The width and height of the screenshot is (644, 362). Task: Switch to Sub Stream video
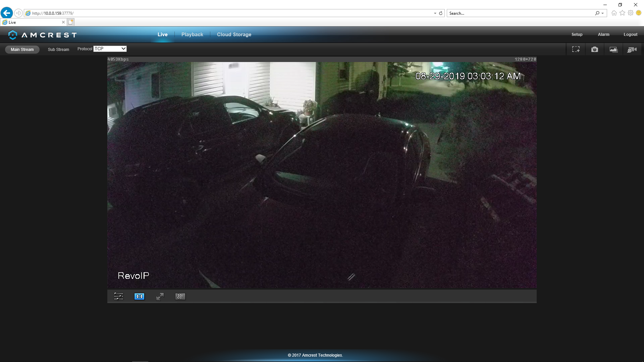(58, 50)
